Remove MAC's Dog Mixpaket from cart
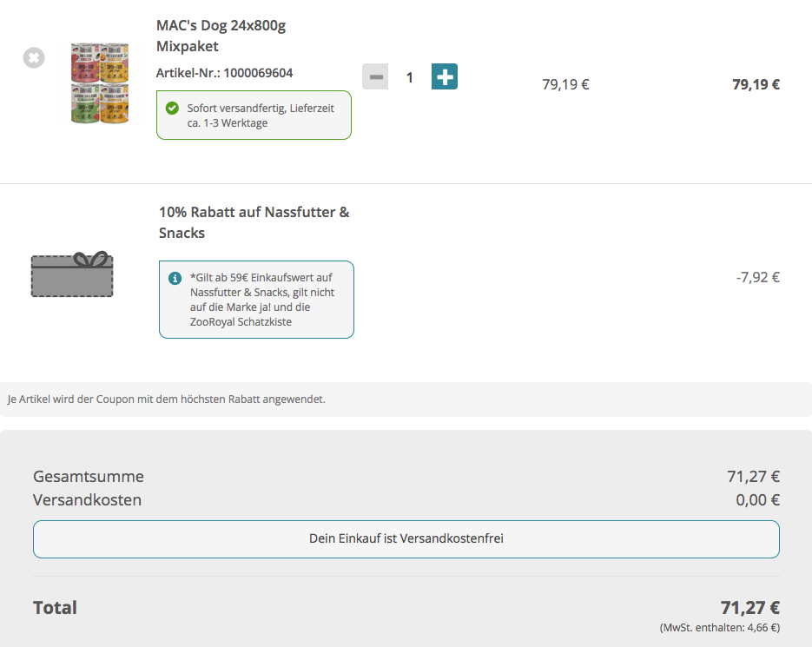812x647 pixels. 34,59
